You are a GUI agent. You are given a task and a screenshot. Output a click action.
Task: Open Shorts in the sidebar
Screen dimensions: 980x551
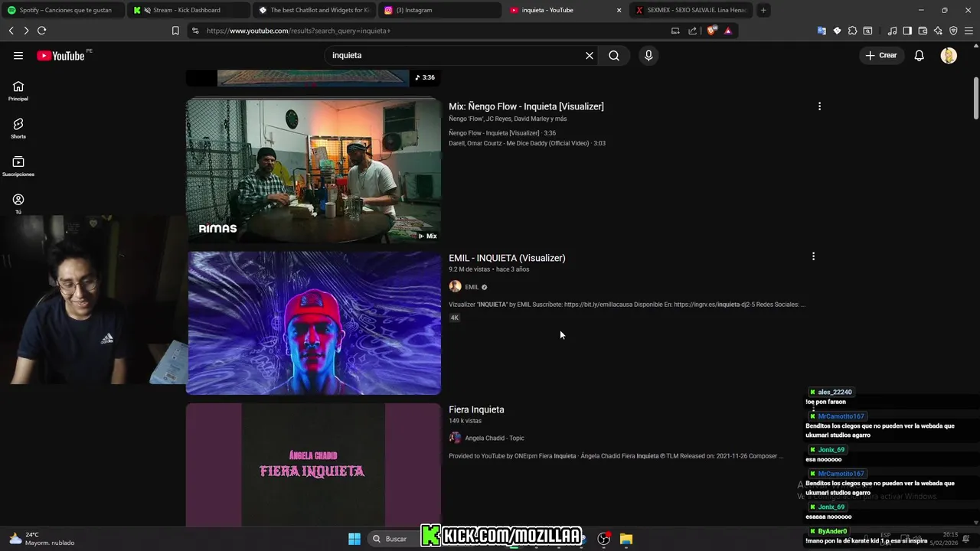pyautogui.click(x=18, y=129)
